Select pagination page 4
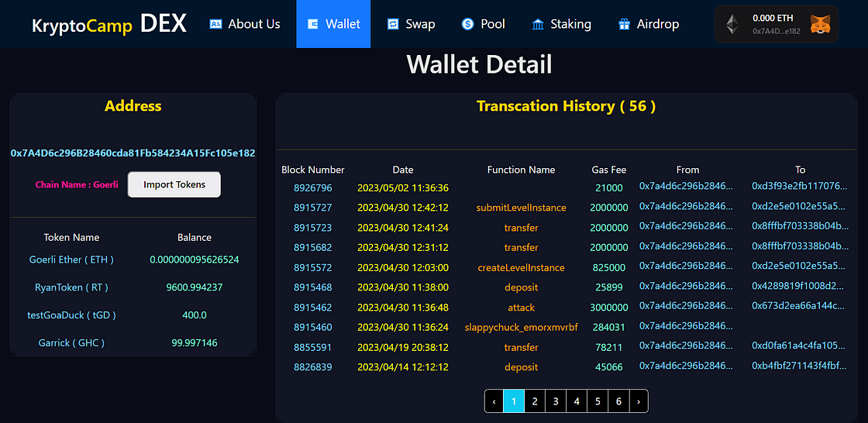Image resolution: width=868 pixels, height=423 pixels. (577, 401)
